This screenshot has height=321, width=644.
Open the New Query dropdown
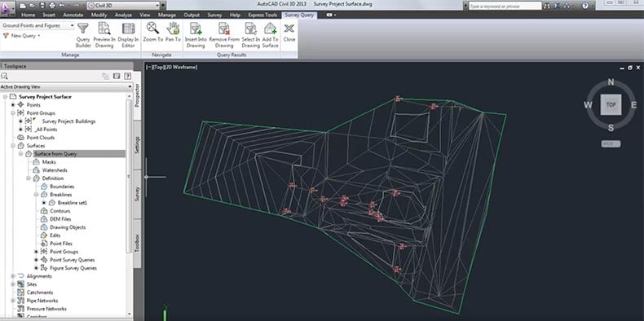pos(22,36)
